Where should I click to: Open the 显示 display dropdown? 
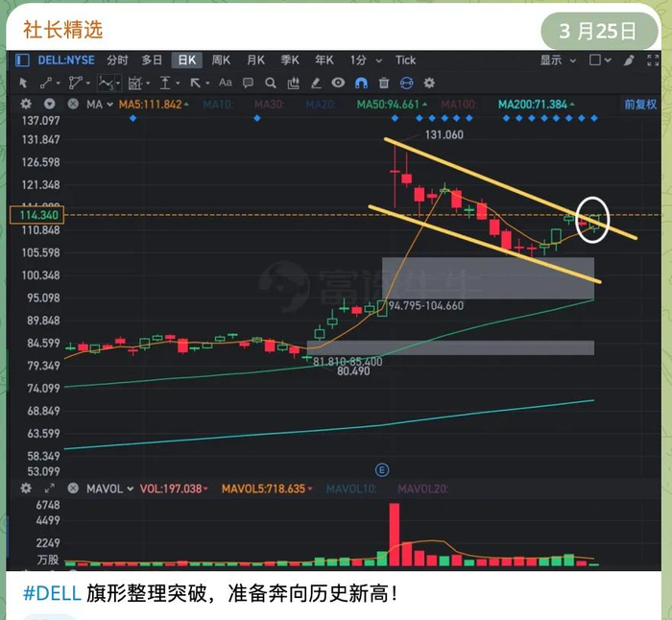click(x=558, y=60)
